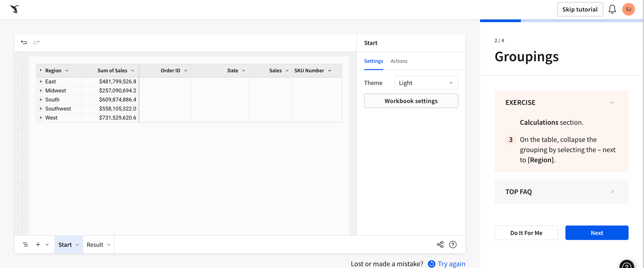Open the workbook help question icon
644x268 pixels.
(453, 244)
